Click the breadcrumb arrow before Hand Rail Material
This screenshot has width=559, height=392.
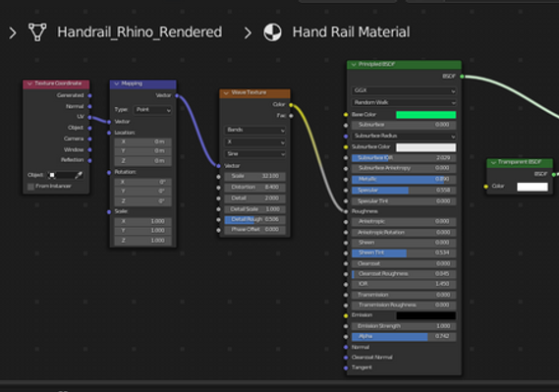(x=248, y=33)
